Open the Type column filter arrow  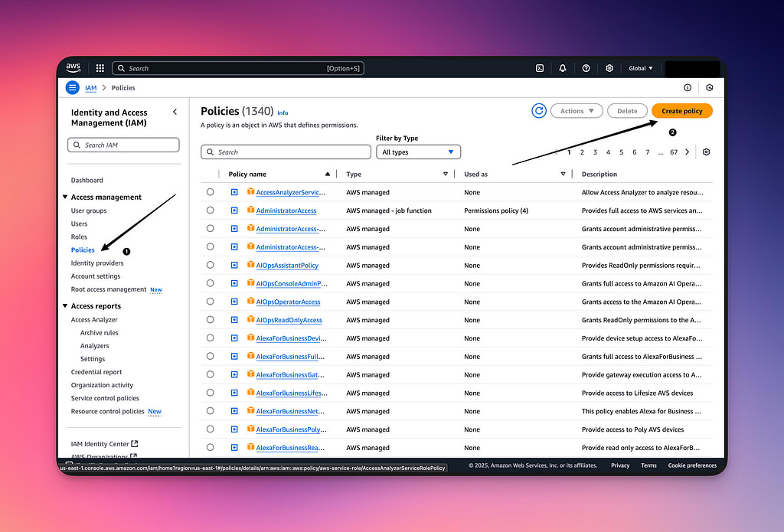point(445,174)
